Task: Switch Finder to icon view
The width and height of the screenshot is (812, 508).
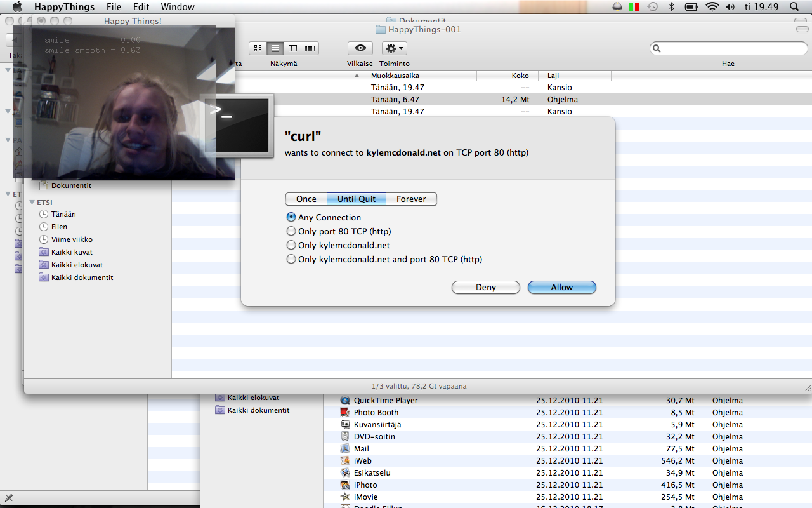Action: 258,48
